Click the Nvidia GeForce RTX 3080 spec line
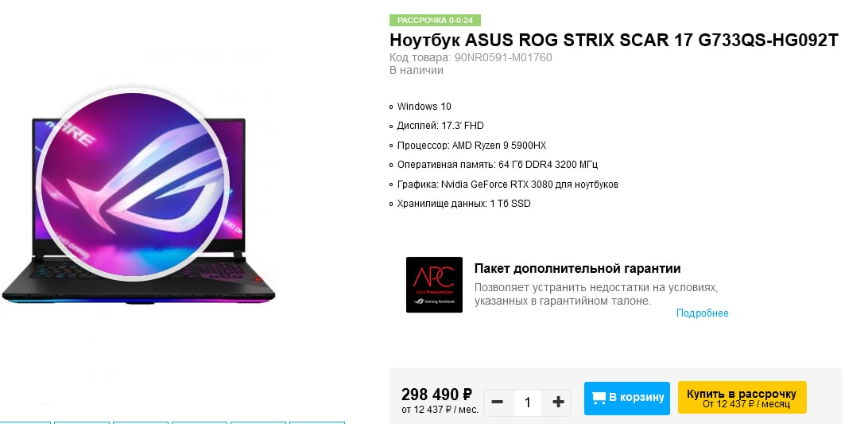868x424 pixels. pyautogui.click(x=507, y=184)
